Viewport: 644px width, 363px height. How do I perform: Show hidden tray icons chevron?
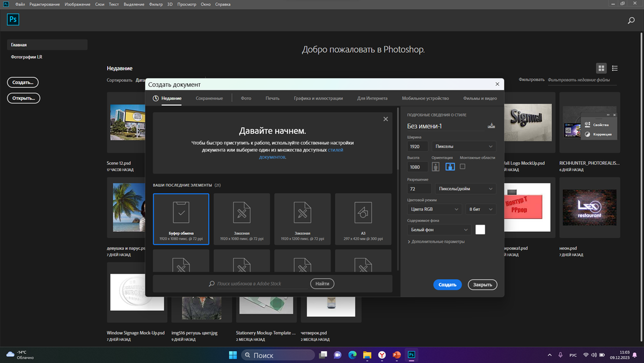(x=550, y=355)
